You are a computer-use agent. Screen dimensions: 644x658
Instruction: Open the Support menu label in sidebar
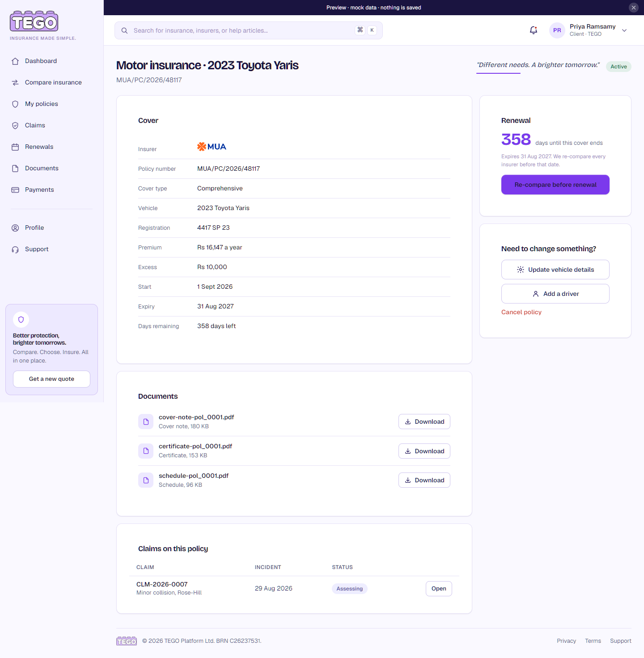coord(37,249)
